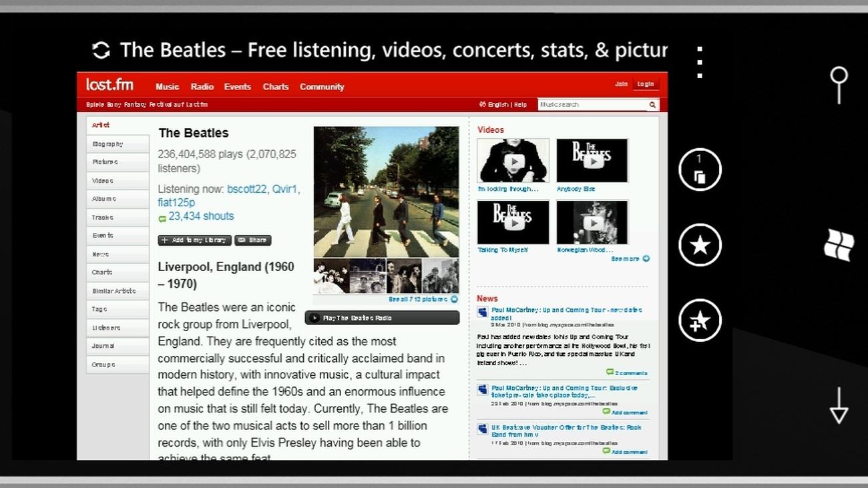Play The Beatles Radio

click(x=382, y=318)
